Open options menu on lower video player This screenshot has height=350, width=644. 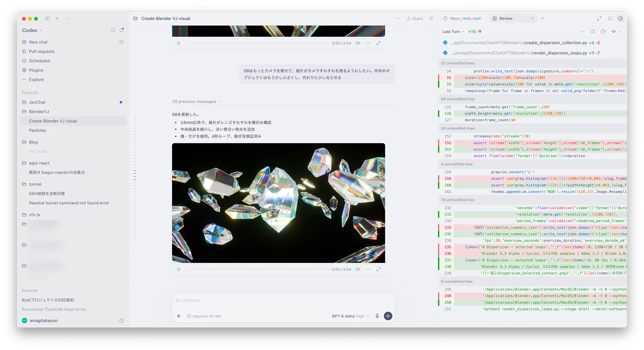coord(368,269)
